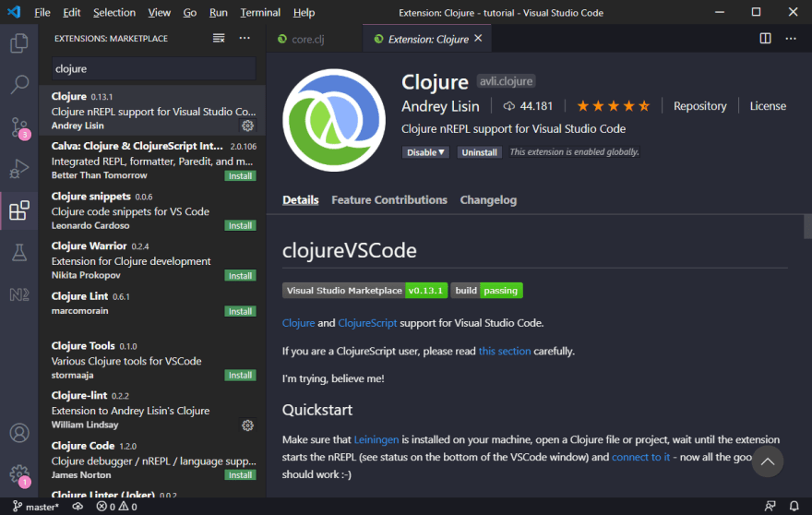Viewport: 812px width, 515px height.
Task: Split the editor to the right
Action: [765, 39]
